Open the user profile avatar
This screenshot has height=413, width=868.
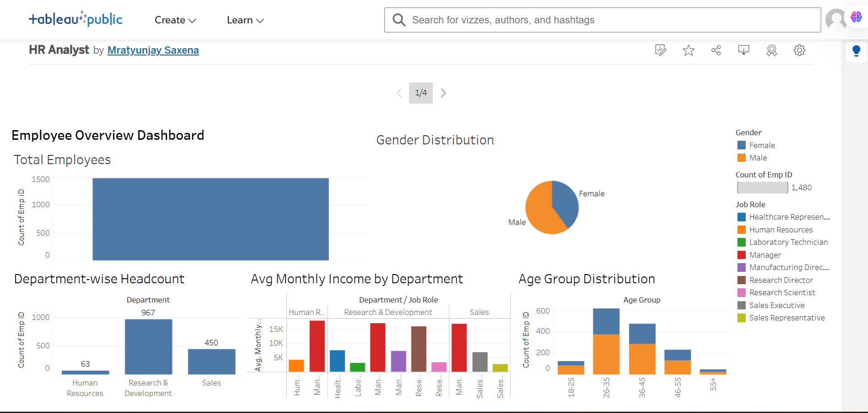click(835, 20)
